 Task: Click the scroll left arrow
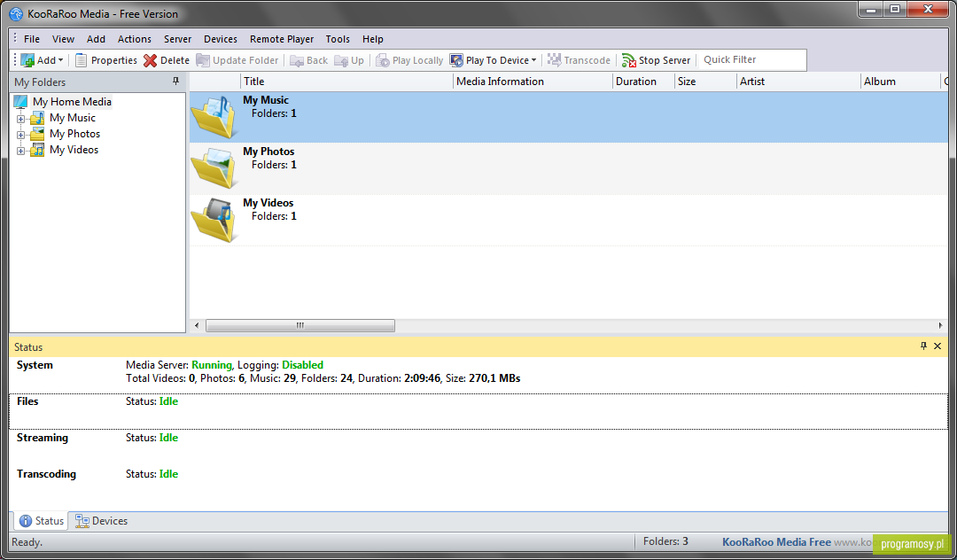197,326
